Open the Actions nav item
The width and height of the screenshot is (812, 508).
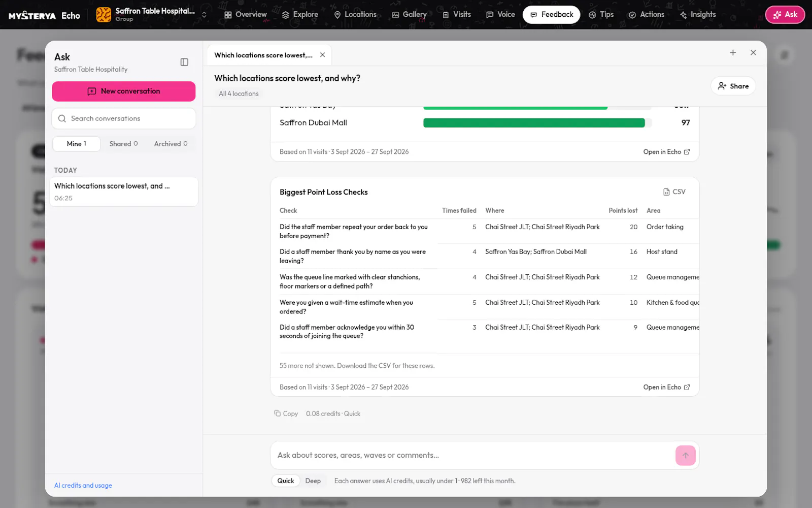coord(646,15)
